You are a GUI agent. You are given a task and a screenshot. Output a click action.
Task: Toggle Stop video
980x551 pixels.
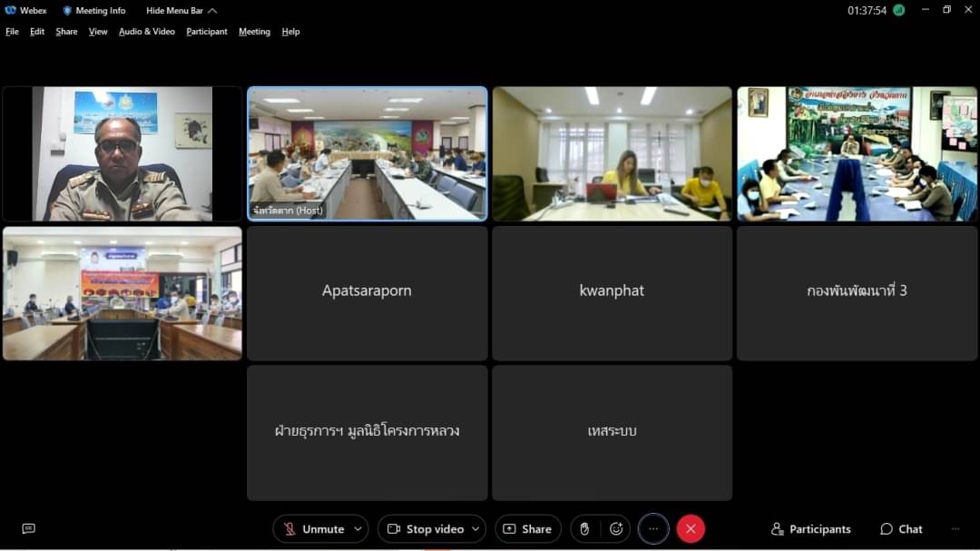pos(426,529)
